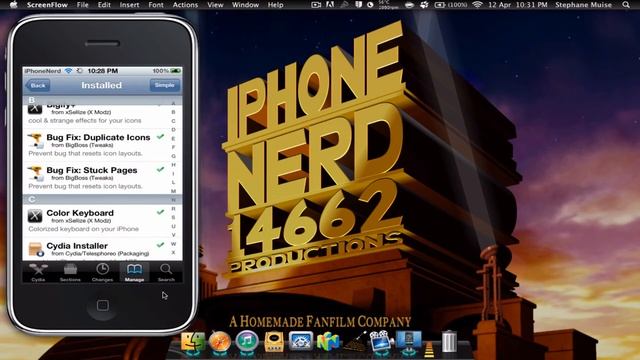
Task: Open the File menu
Action: click(82, 5)
